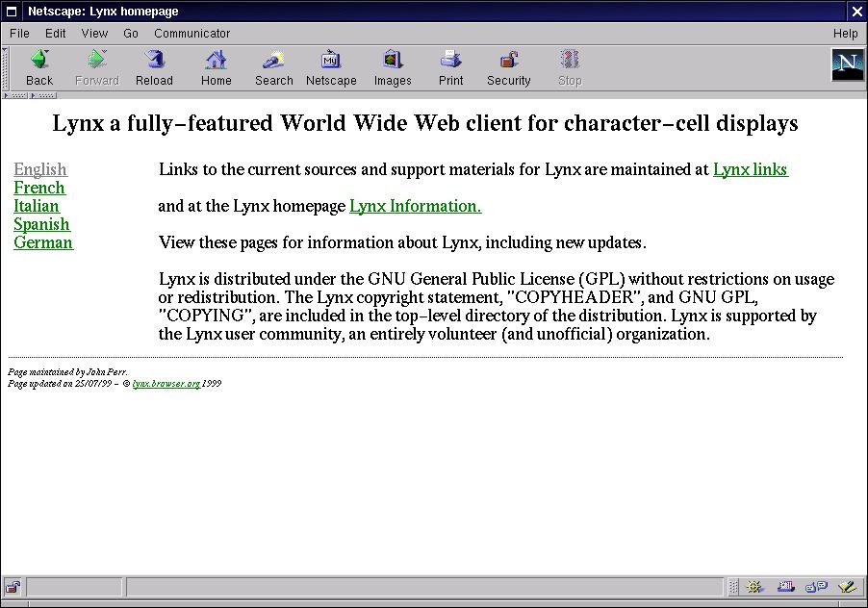Expand the second collapsed toolbar tab
The height and width of the screenshot is (608, 868).
click(43, 96)
